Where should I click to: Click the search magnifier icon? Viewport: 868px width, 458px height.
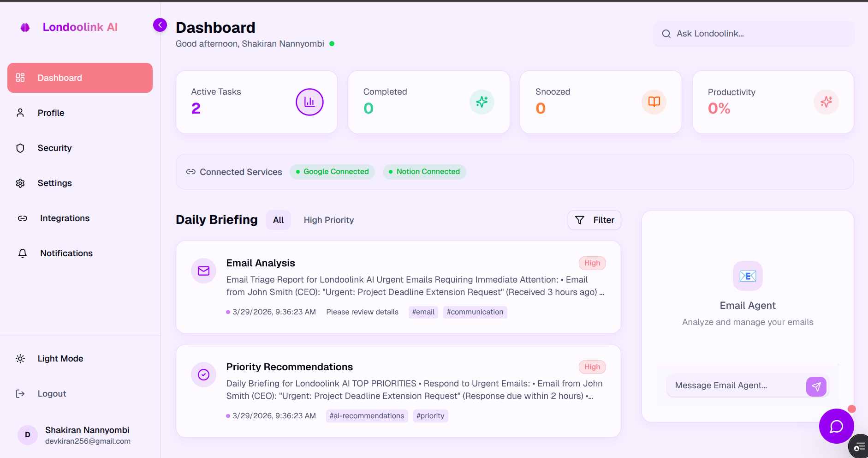pyautogui.click(x=666, y=34)
